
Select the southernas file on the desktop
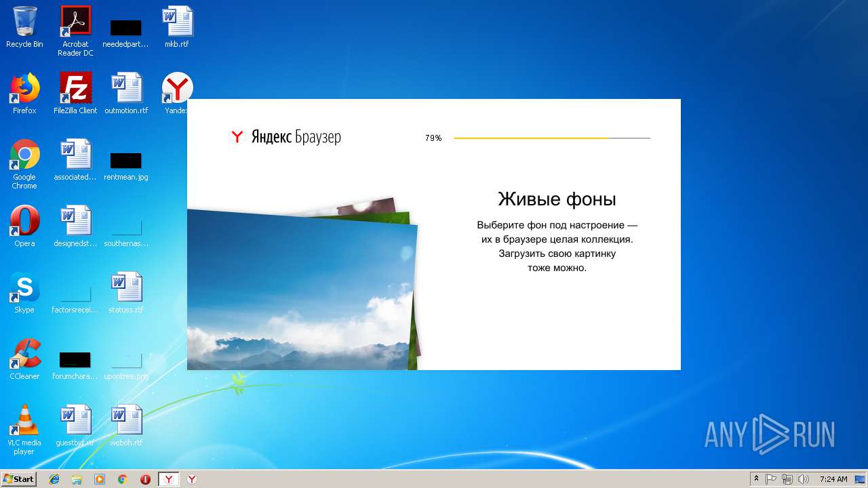(126, 233)
